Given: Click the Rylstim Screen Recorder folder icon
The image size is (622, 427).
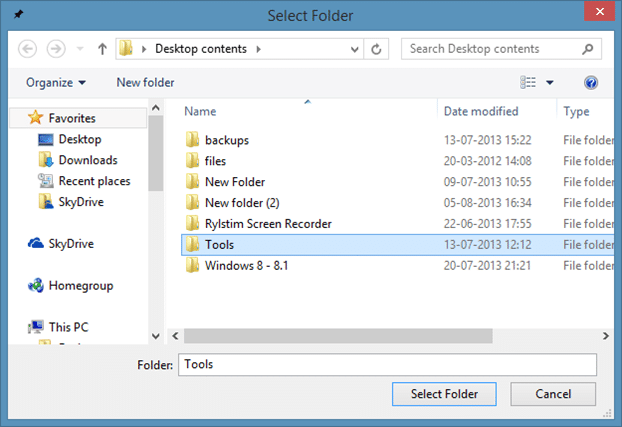Looking at the screenshot, I should point(192,223).
